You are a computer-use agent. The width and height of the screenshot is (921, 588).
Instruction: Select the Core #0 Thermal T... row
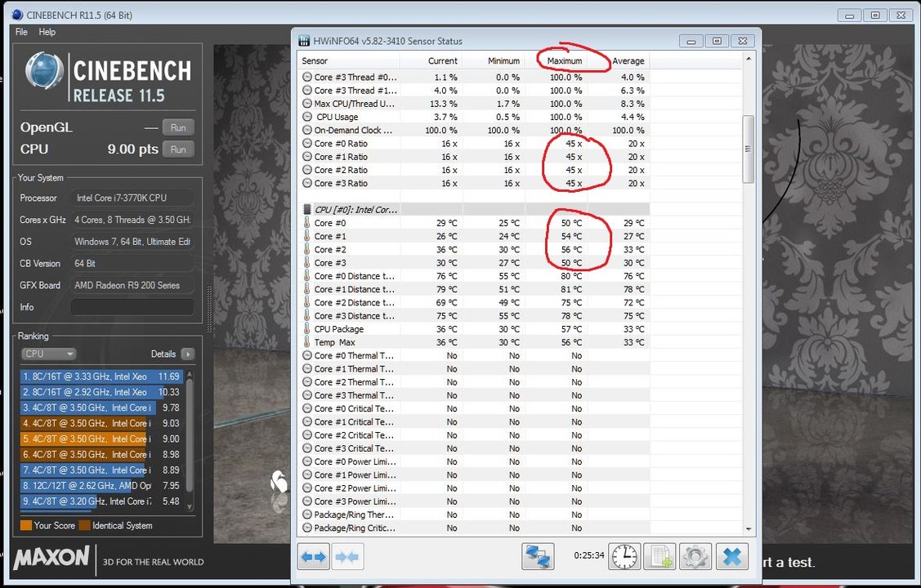point(474,355)
